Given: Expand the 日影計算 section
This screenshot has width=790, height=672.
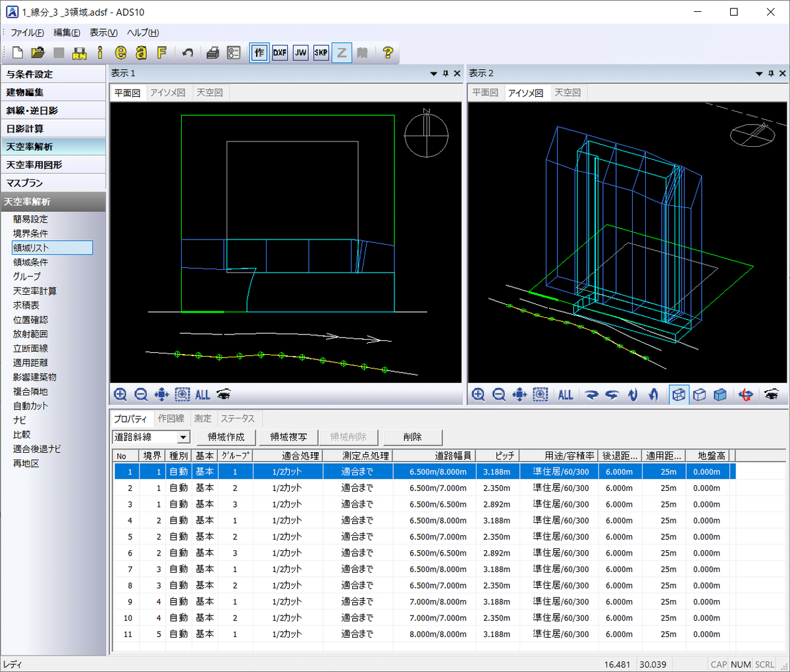Looking at the screenshot, I should (x=53, y=128).
